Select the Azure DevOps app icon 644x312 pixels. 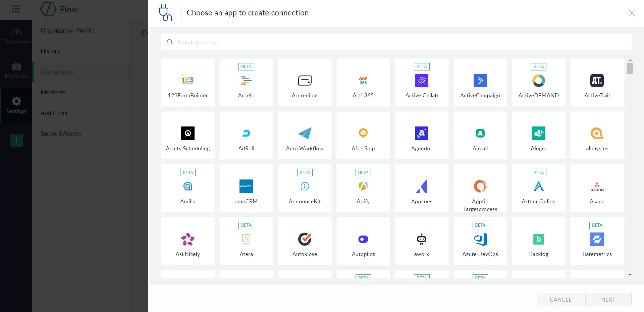480,239
